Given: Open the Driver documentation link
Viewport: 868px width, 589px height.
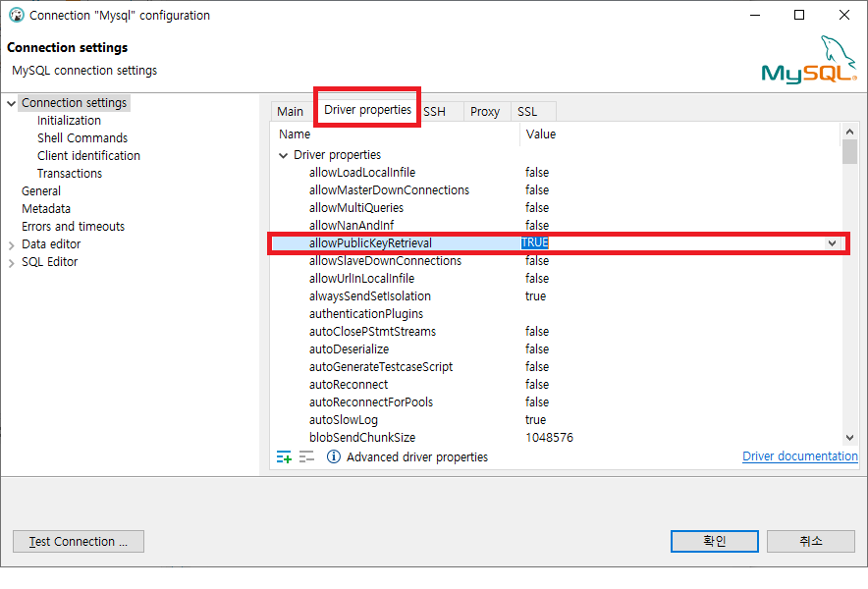Looking at the screenshot, I should coord(800,456).
